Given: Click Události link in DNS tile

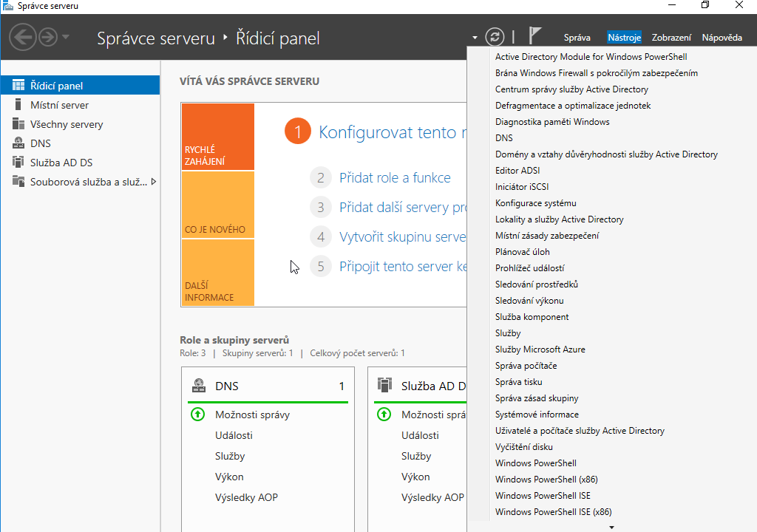Looking at the screenshot, I should (234, 435).
